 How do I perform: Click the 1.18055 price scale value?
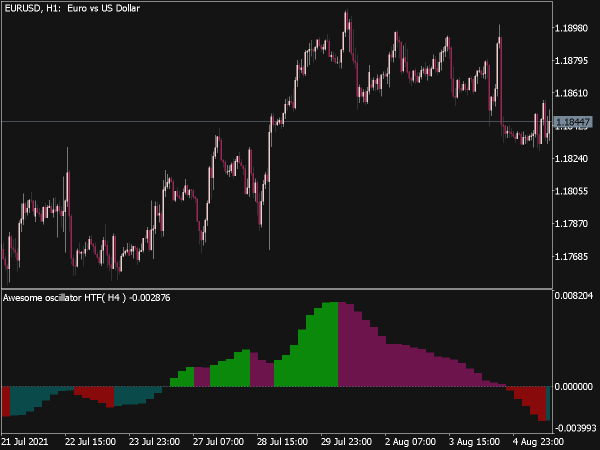[571, 191]
